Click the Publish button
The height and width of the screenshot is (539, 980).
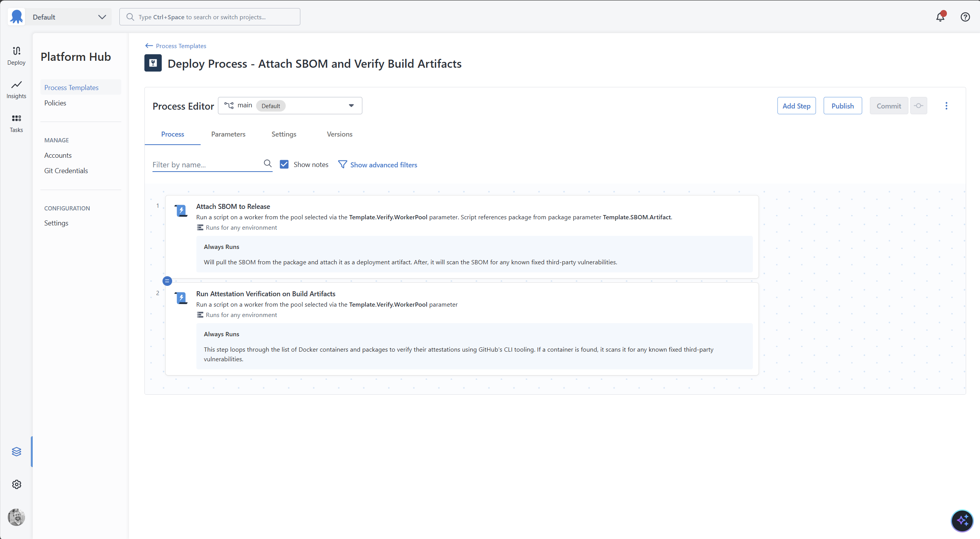pos(842,105)
